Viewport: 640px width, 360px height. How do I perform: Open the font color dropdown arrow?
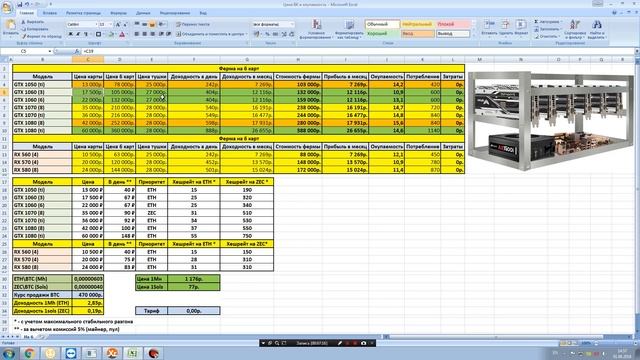pos(127,34)
